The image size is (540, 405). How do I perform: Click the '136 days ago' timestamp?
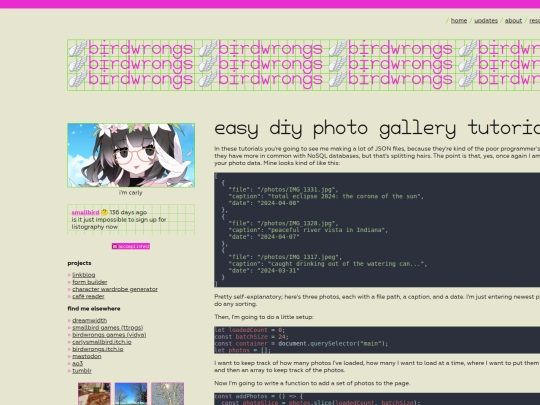pos(128,212)
